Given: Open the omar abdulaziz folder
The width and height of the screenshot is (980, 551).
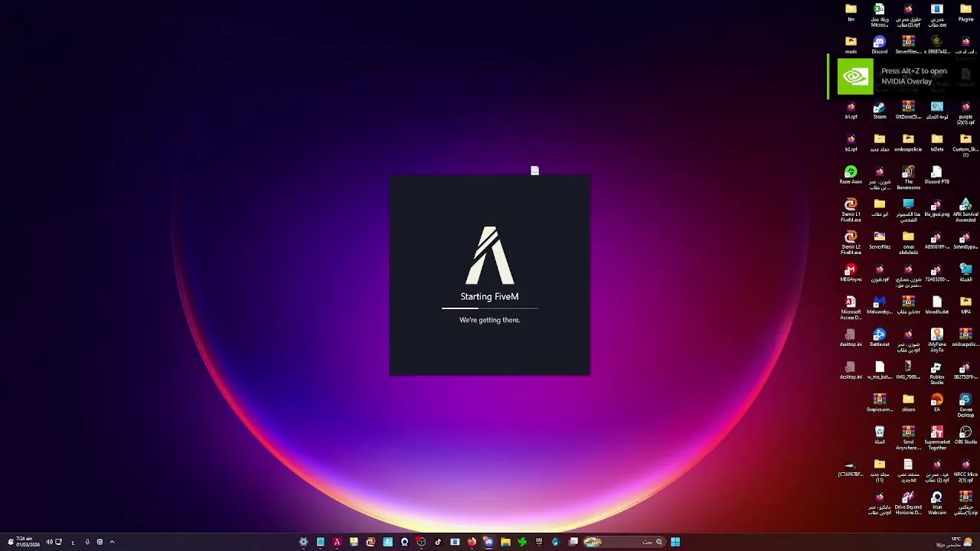Looking at the screenshot, I should [x=908, y=243].
